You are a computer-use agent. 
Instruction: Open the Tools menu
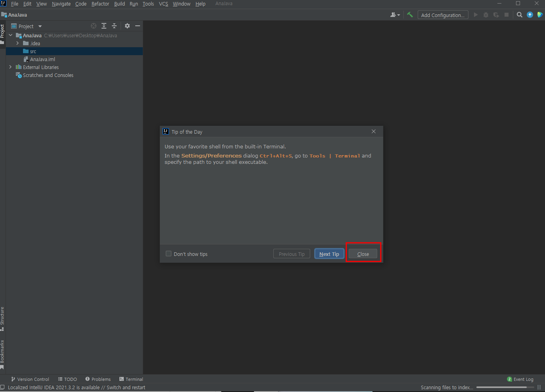tap(148, 4)
